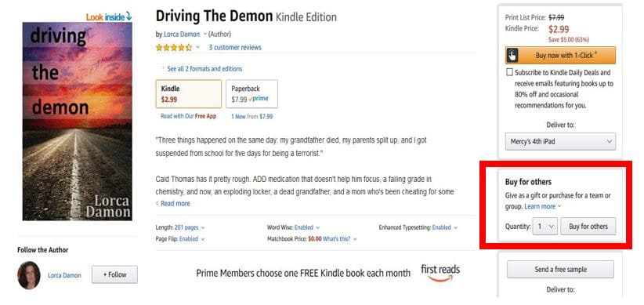The image size is (644, 305).
Task: Open the star rating dropdown chevron
Action: tap(197, 47)
